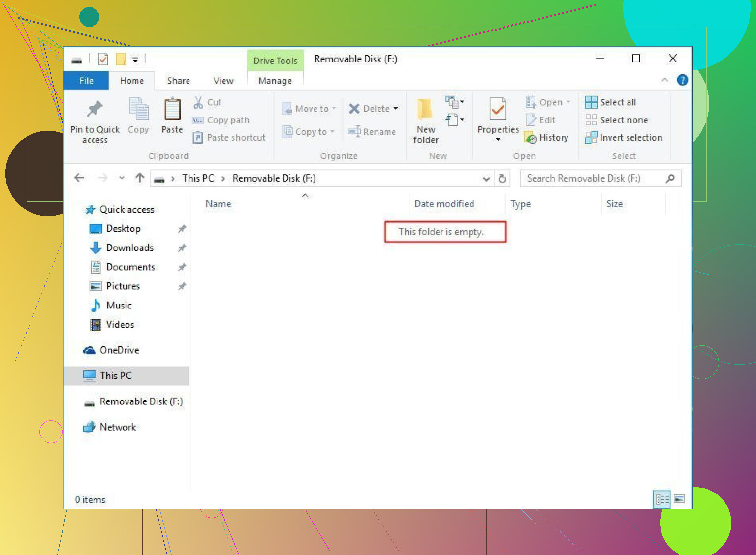Go up one folder level
Viewport: 756px width, 555px height.
click(140, 178)
